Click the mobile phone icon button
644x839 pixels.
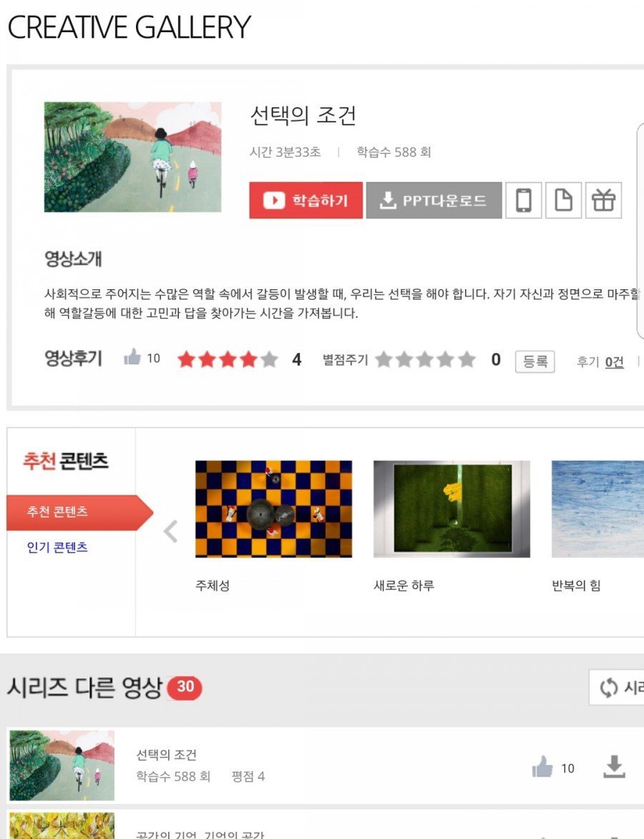pos(523,200)
